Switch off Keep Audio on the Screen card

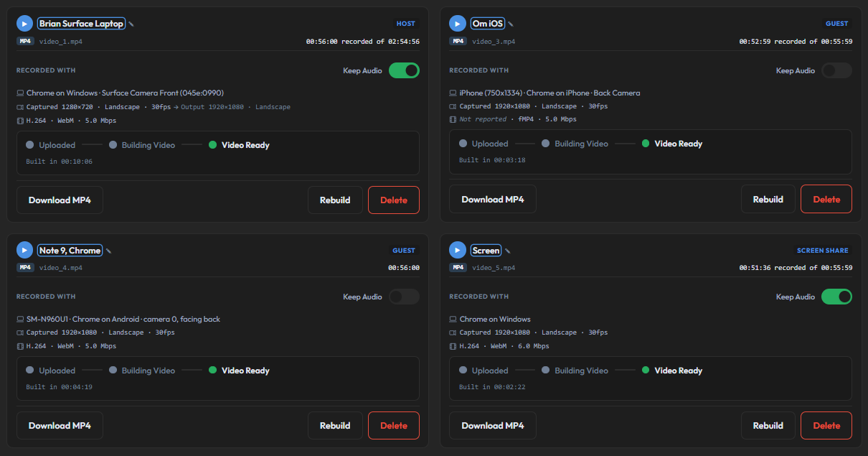pos(836,297)
